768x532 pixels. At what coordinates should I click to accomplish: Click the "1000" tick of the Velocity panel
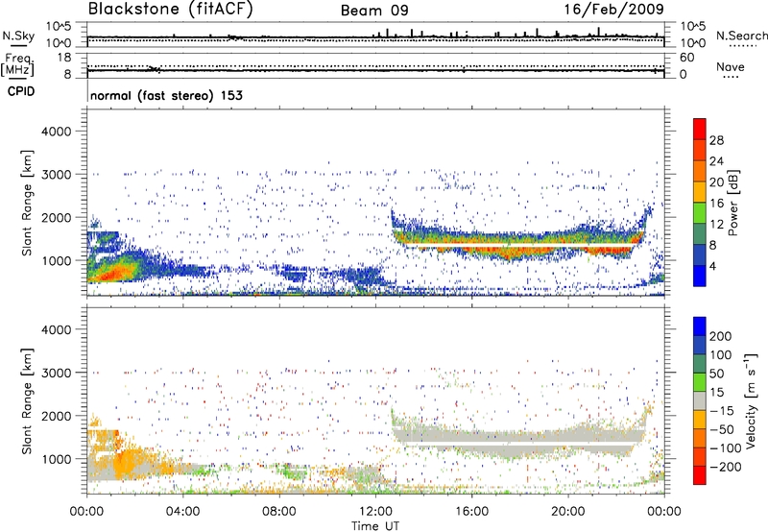pos(56,460)
